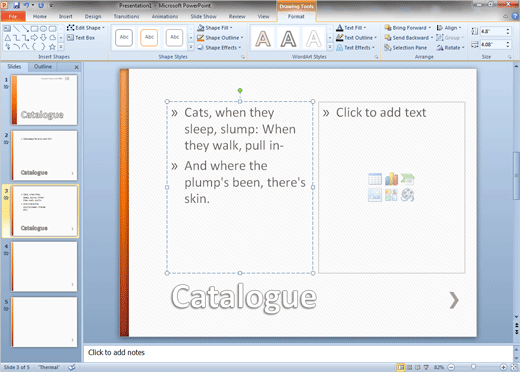
Task: Select the Left Brace shape
Action: click(x=34, y=47)
